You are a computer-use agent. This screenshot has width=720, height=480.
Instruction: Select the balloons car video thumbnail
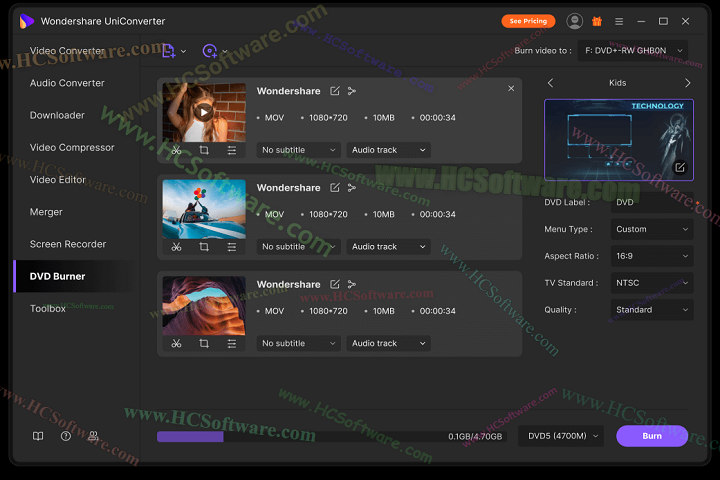(x=204, y=209)
